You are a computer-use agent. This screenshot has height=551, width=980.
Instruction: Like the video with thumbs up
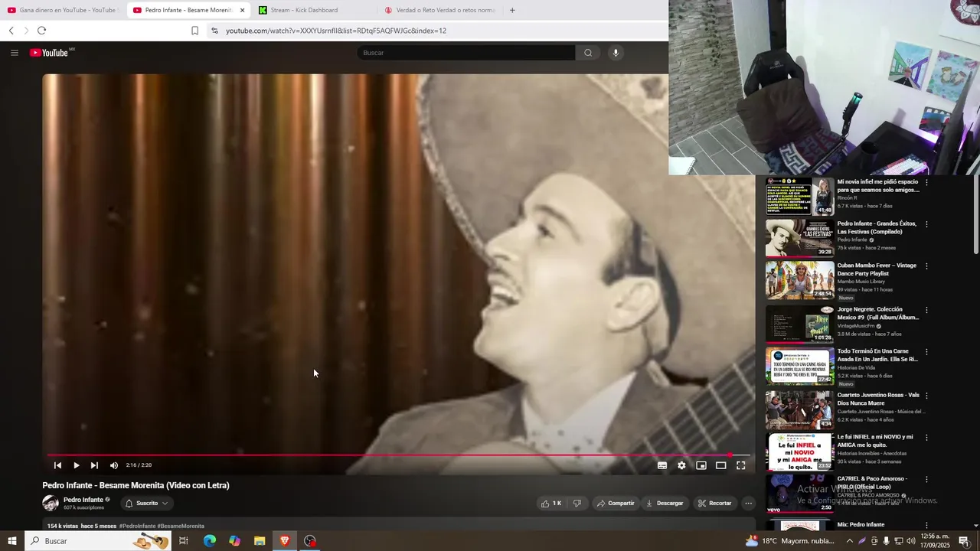coord(551,504)
